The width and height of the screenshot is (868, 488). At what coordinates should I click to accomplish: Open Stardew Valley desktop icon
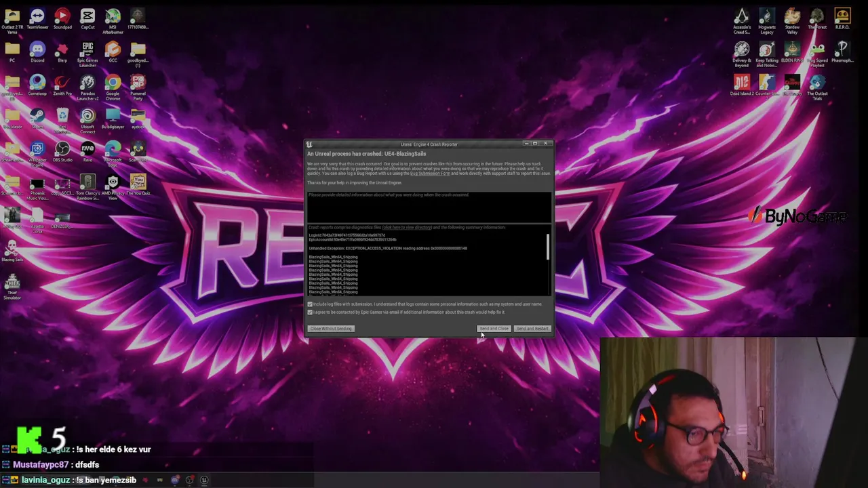point(792,21)
